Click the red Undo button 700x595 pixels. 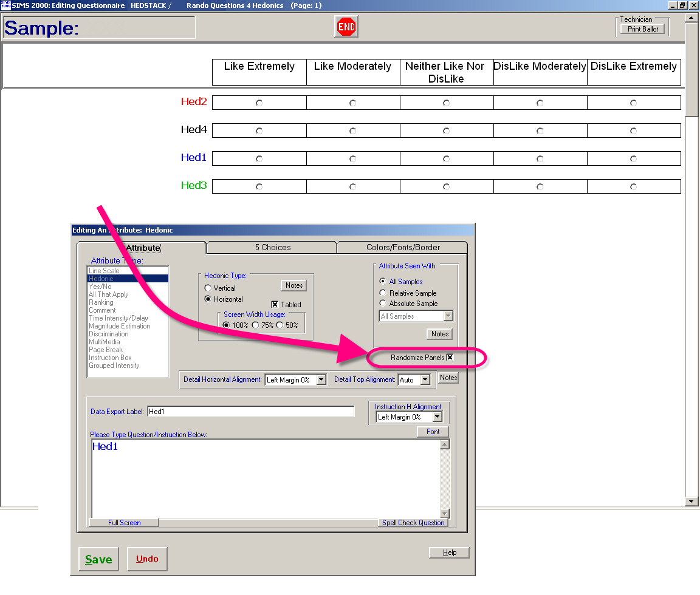pos(147,559)
